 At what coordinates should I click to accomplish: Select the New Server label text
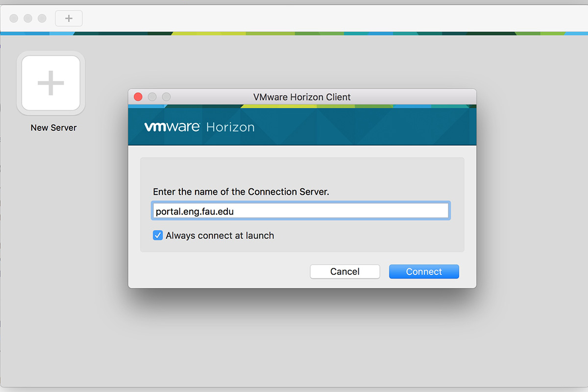click(53, 128)
